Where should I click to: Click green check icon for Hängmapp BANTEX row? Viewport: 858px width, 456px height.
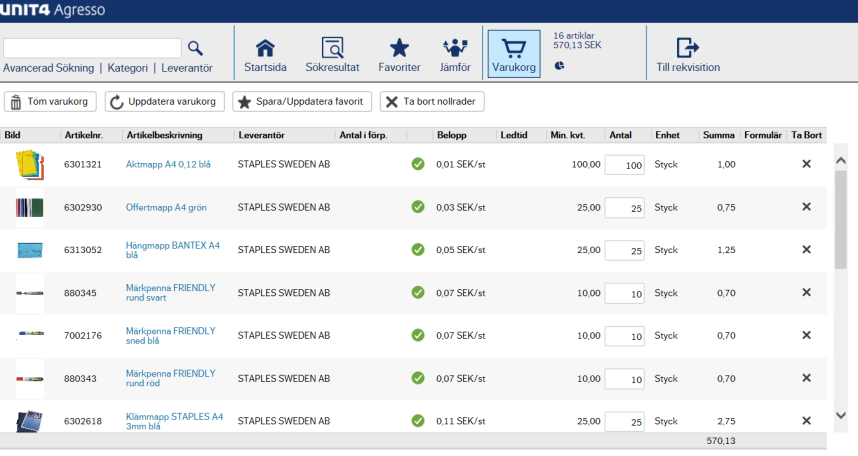(418, 250)
